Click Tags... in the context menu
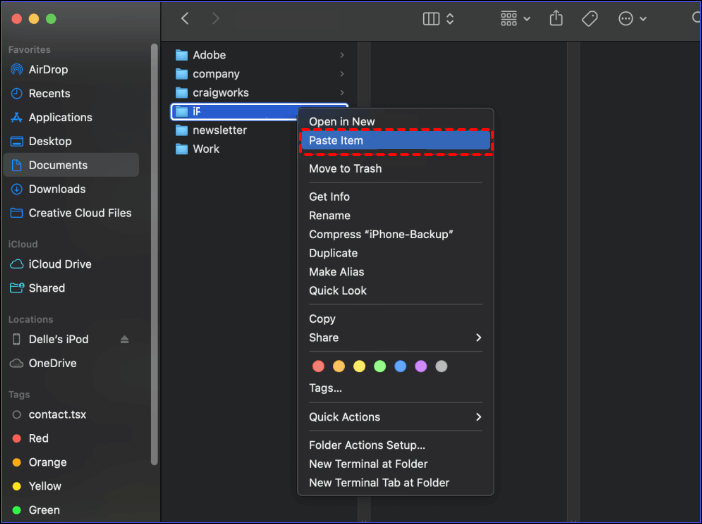702x524 pixels. tap(325, 388)
